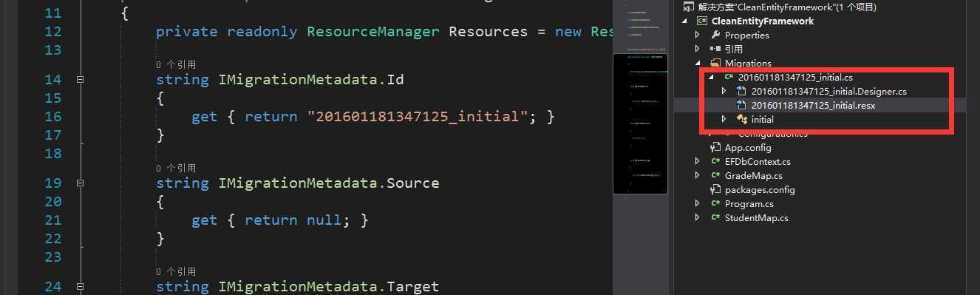Open GradeMap.cs file
This screenshot has width=980, height=295.
(x=753, y=175)
